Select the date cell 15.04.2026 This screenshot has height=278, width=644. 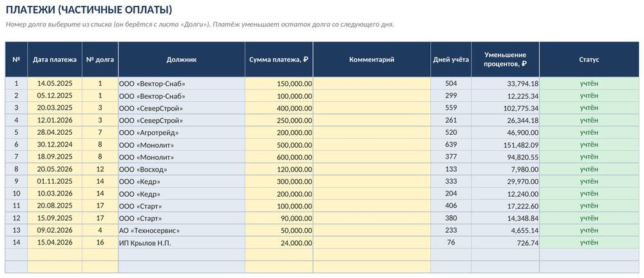[55, 243]
